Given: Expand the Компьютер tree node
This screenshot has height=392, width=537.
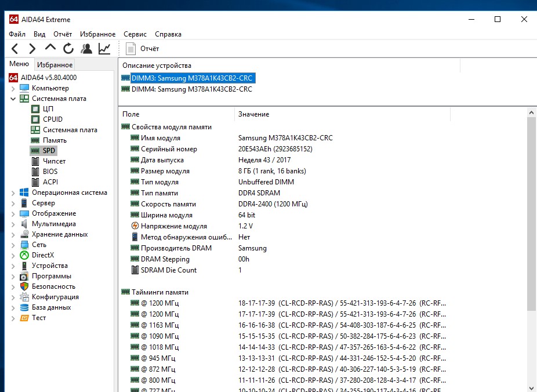Looking at the screenshot, I should (13, 89).
